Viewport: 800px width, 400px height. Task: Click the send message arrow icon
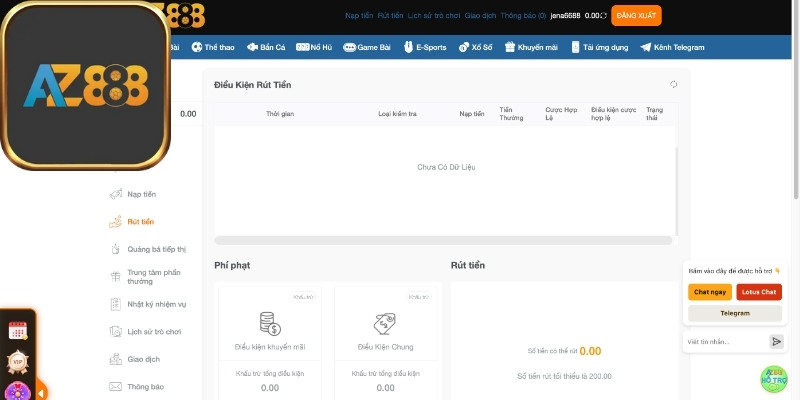pos(776,342)
